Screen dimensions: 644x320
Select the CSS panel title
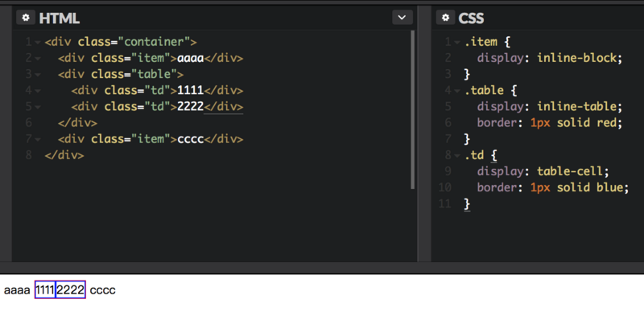click(x=471, y=18)
